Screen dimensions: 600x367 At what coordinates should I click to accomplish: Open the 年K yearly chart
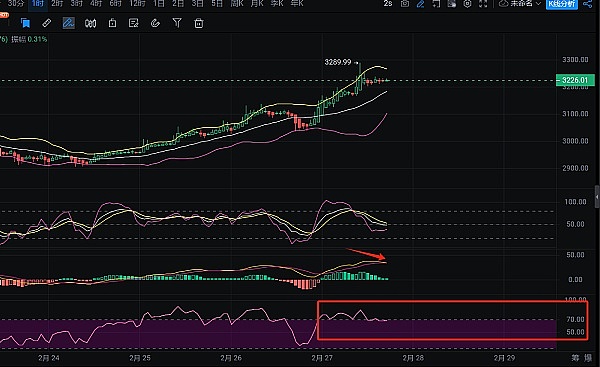(x=297, y=3)
